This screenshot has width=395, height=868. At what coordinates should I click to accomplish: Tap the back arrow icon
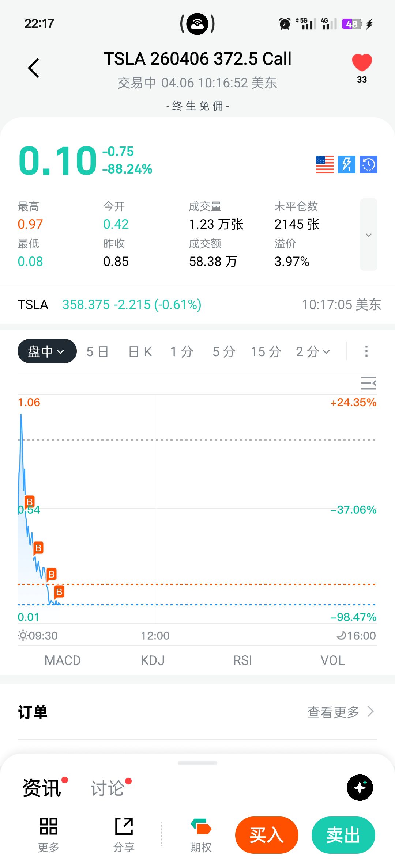(x=34, y=68)
